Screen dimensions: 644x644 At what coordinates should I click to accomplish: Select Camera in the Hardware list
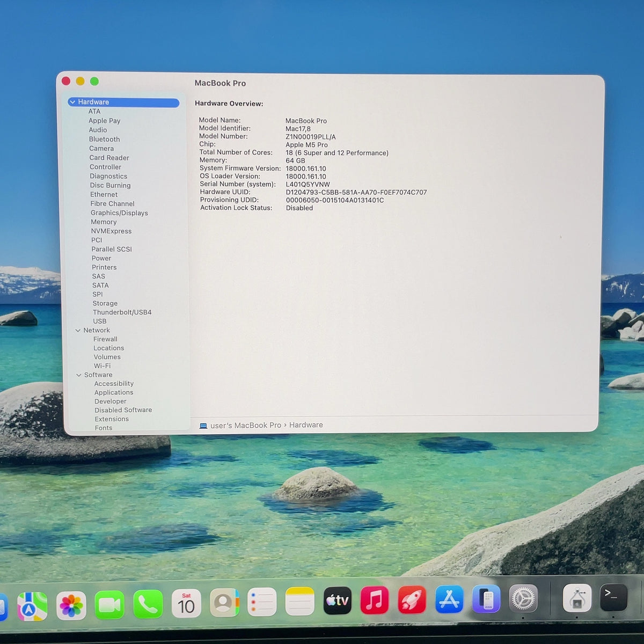point(101,149)
